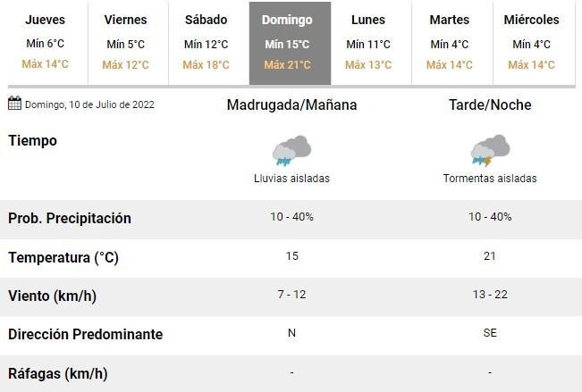Click the Dirección Predominante row label
This screenshot has height=392, width=582.
85,335
